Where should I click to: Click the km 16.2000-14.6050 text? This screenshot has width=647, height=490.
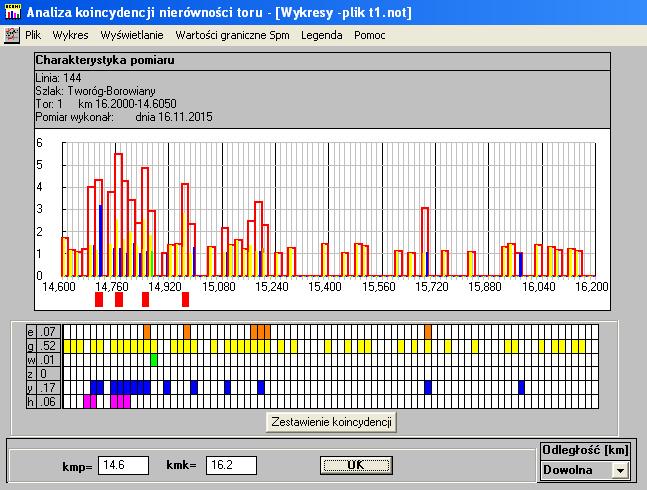(127, 104)
